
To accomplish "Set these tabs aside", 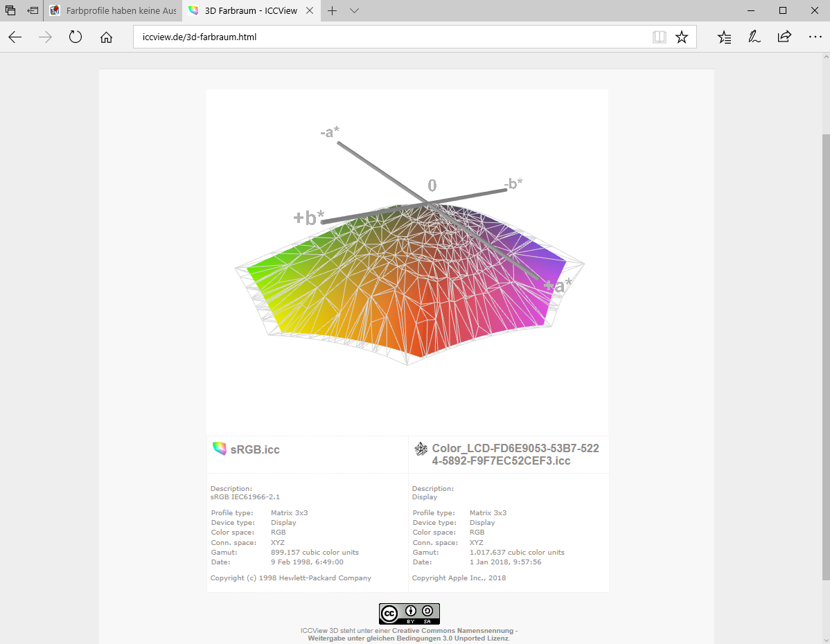I will [x=33, y=10].
